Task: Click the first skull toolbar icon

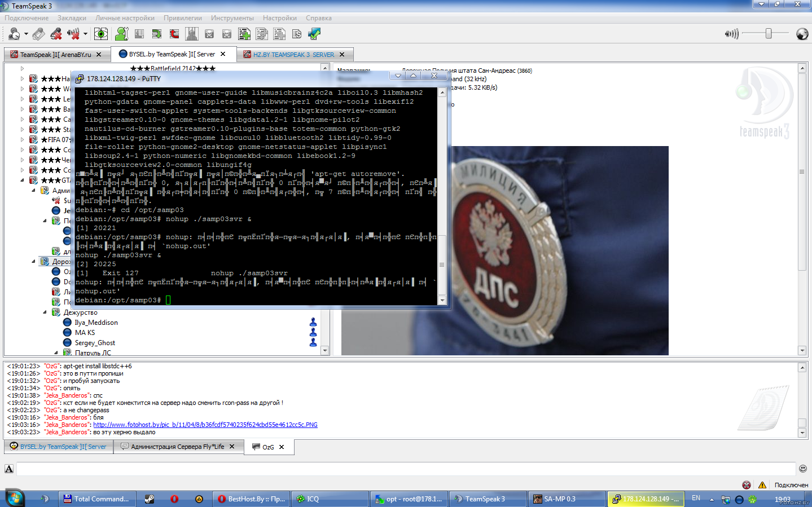Action: click(x=209, y=34)
